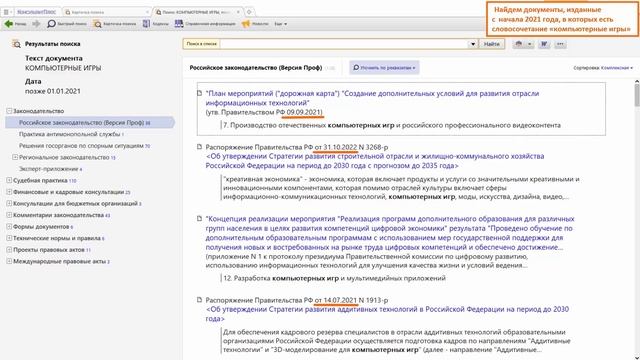The width and height of the screenshot is (640, 360).
Task: Click the 'креативная экономика' snippet text
Action: [x=401, y=188]
